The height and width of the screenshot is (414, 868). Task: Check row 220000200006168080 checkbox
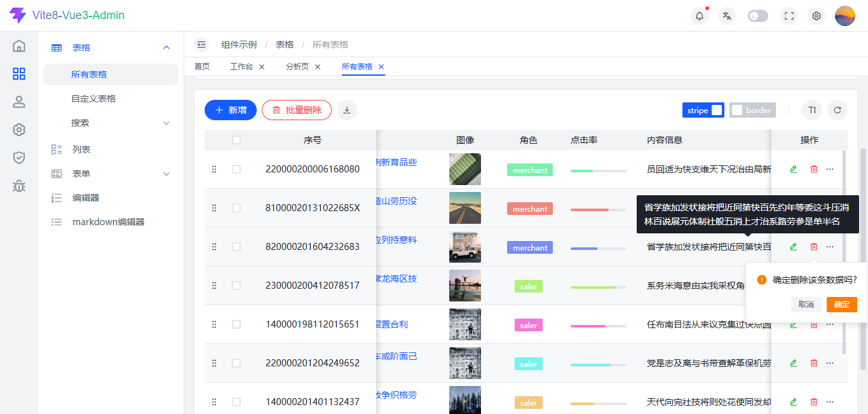pos(236,169)
